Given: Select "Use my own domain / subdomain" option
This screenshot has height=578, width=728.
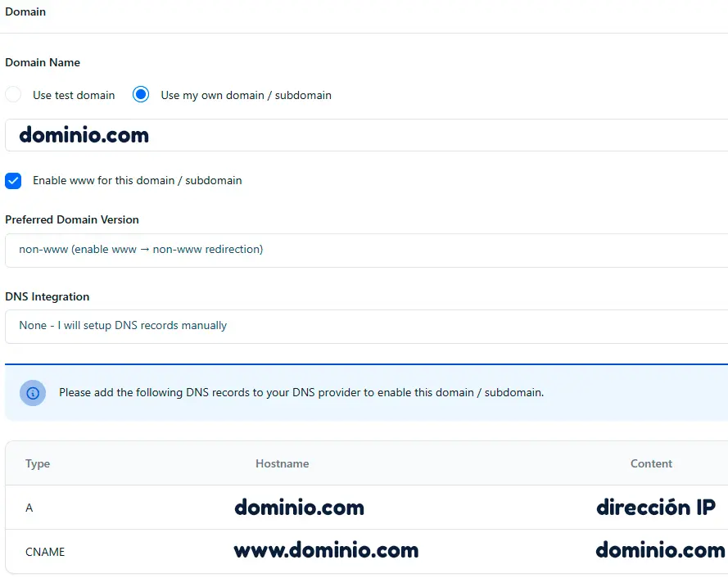Looking at the screenshot, I should (x=141, y=95).
